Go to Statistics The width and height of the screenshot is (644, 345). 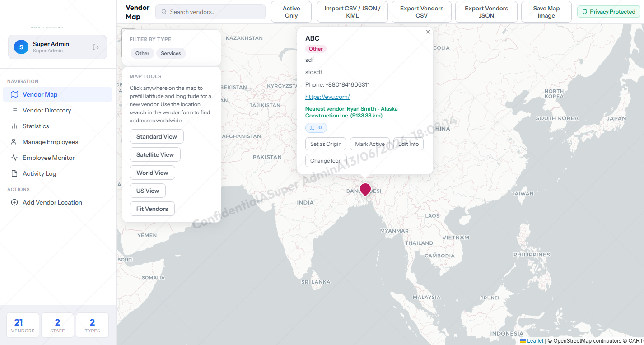point(58,126)
